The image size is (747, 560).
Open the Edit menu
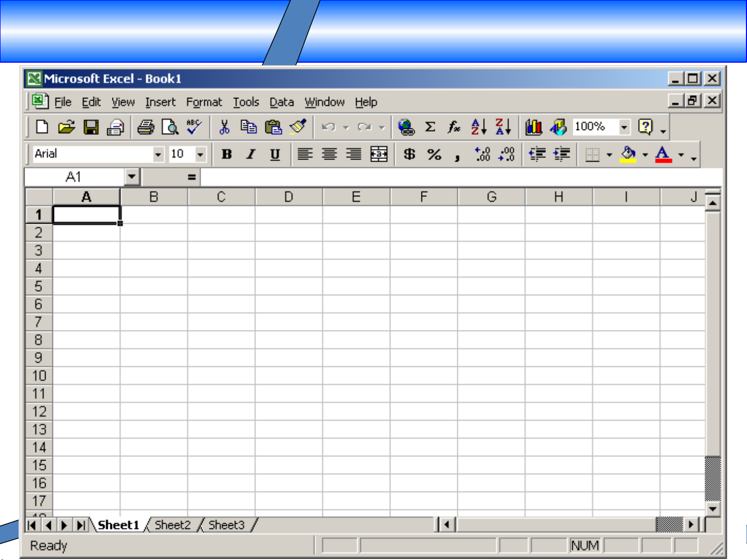coord(91,102)
